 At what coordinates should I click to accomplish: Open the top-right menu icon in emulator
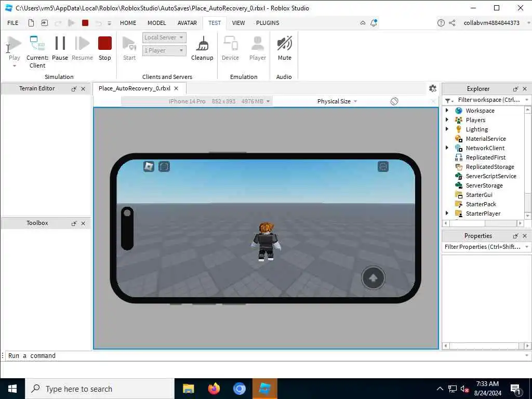click(x=383, y=166)
